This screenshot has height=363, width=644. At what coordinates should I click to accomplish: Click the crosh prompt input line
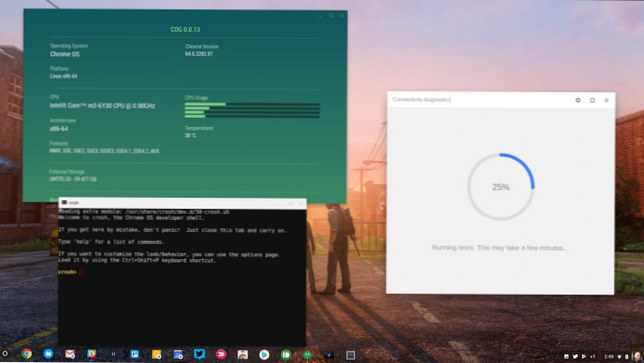coord(71,272)
